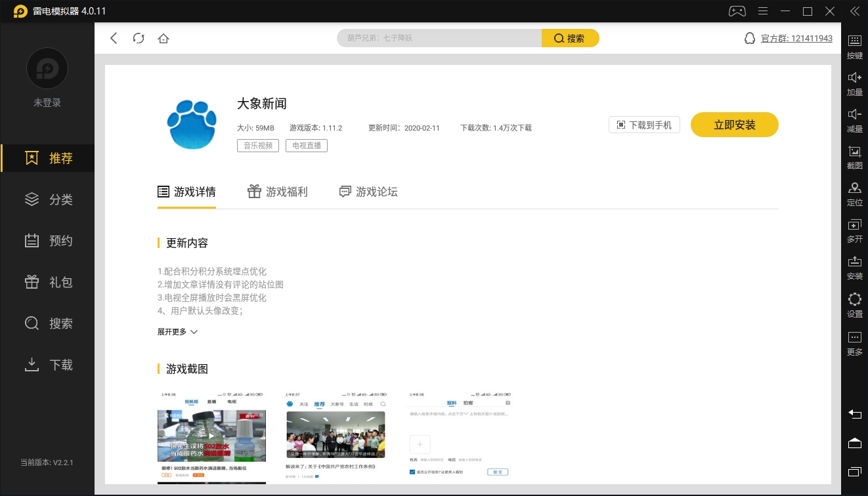Screen dimensions: 868x496
Task: Open second screenshot showing 推荐 news feed
Action: (x=336, y=437)
